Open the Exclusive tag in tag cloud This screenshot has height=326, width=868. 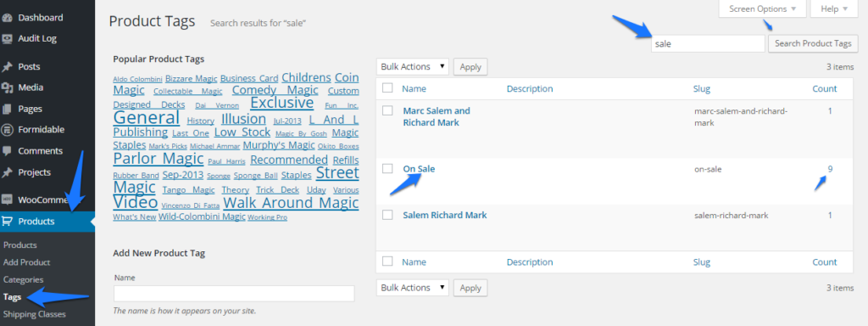pyautogui.click(x=281, y=103)
